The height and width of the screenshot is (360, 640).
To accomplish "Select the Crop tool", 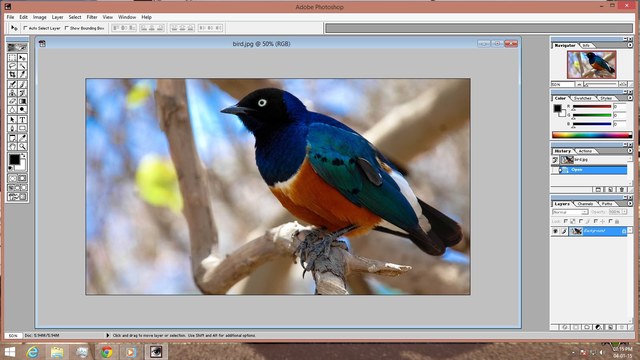I will (12, 74).
